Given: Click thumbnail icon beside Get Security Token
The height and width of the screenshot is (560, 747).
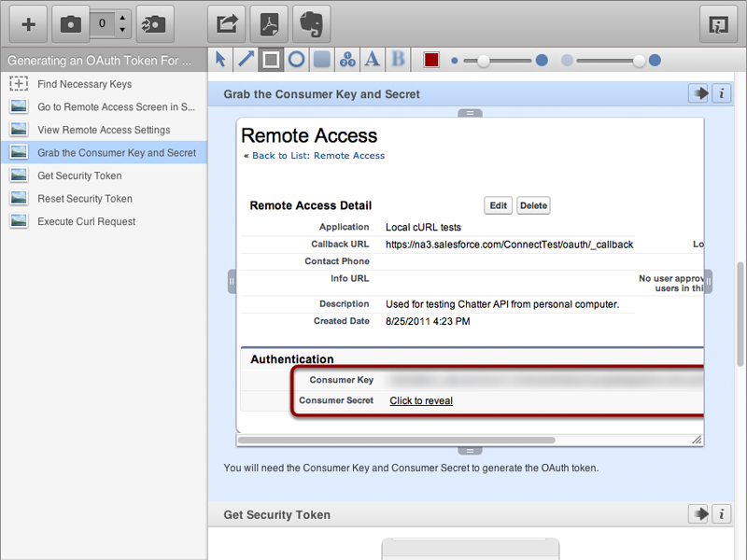Looking at the screenshot, I should tap(19, 175).
